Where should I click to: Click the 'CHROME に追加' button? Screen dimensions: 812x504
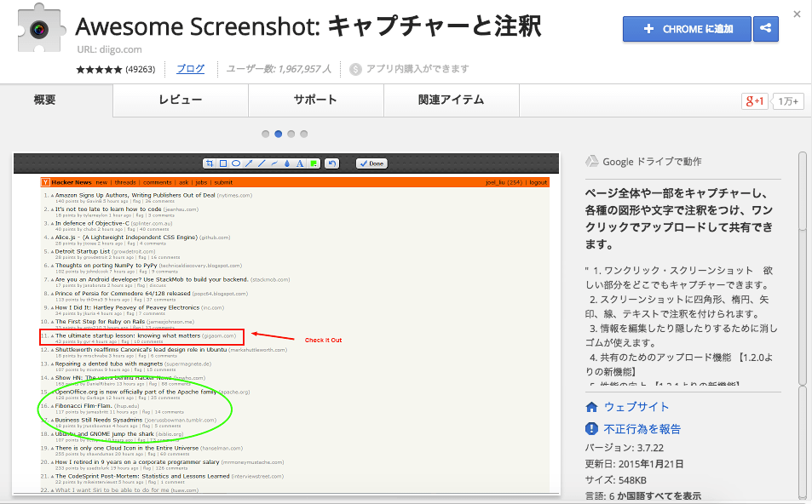[x=687, y=29]
